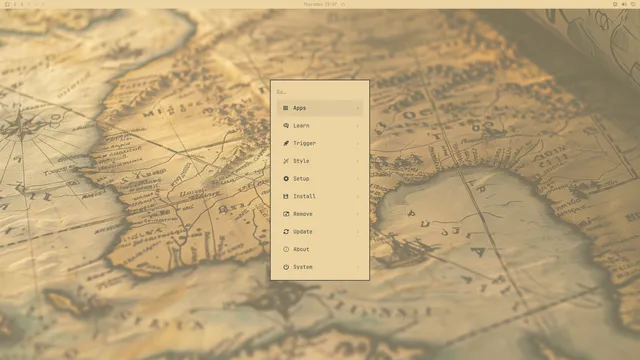Click the Trigger rocket icon

(286, 143)
